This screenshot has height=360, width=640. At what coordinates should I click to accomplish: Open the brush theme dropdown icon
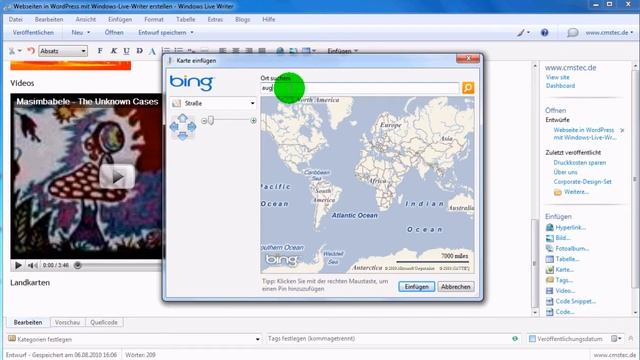(523, 33)
